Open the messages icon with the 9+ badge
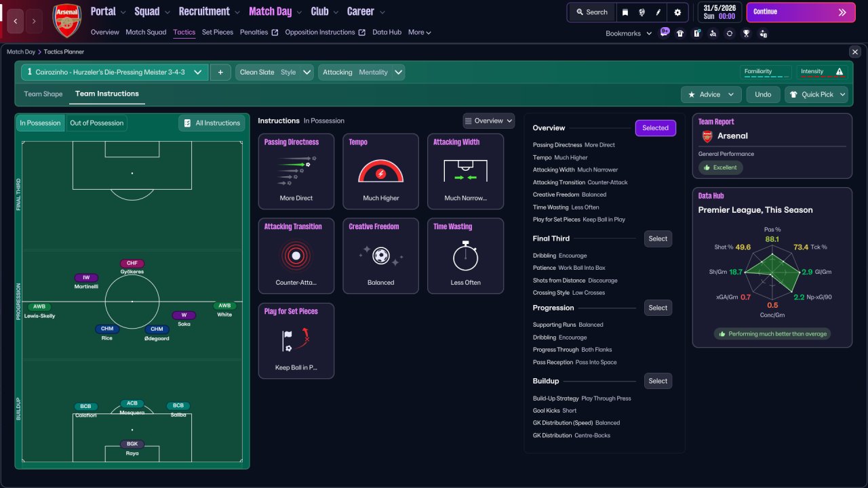Image resolution: width=868 pixels, height=488 pixels. 664,33
